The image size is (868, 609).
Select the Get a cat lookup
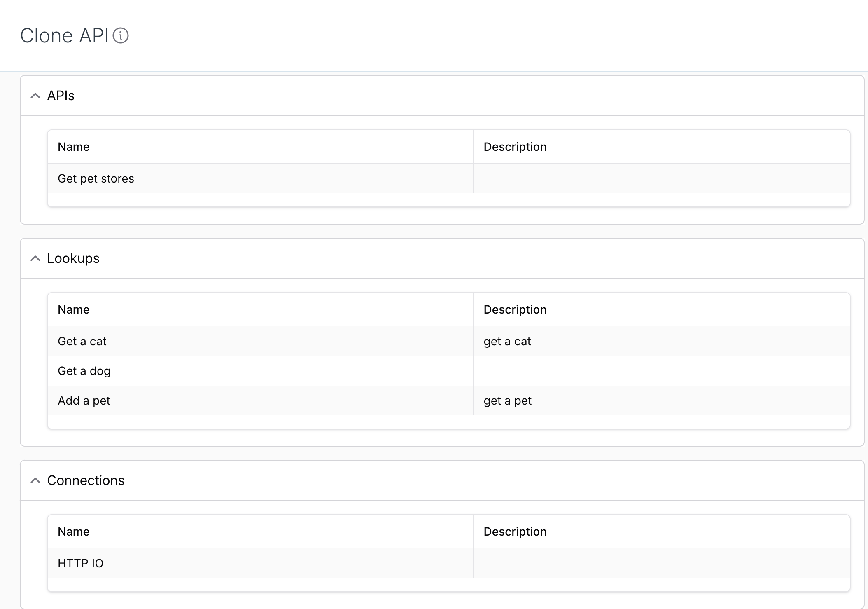point(449,341)
